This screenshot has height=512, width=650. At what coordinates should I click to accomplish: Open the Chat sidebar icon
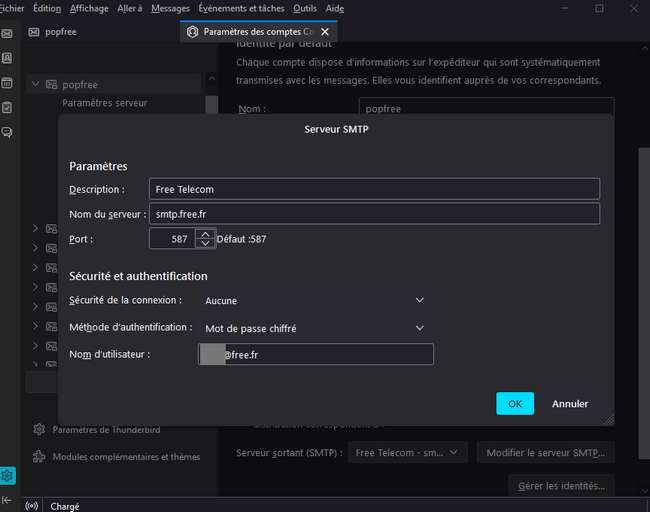(x=7, y=132)
